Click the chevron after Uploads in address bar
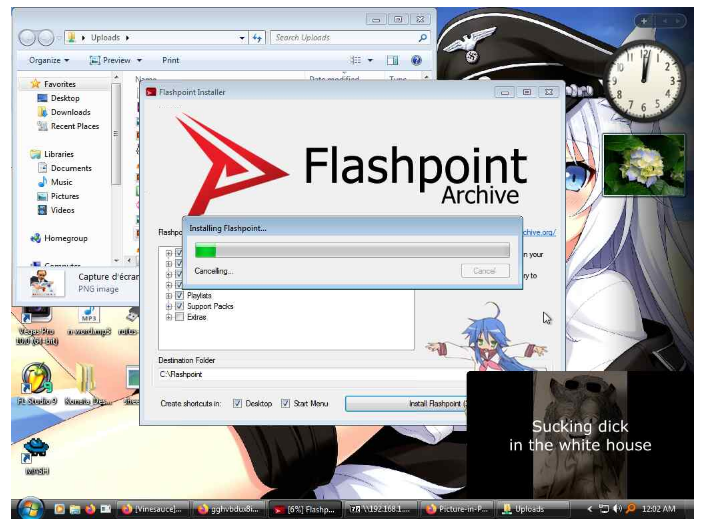Image resolution: width=704 pixels, height=527 pixels. 128,38
